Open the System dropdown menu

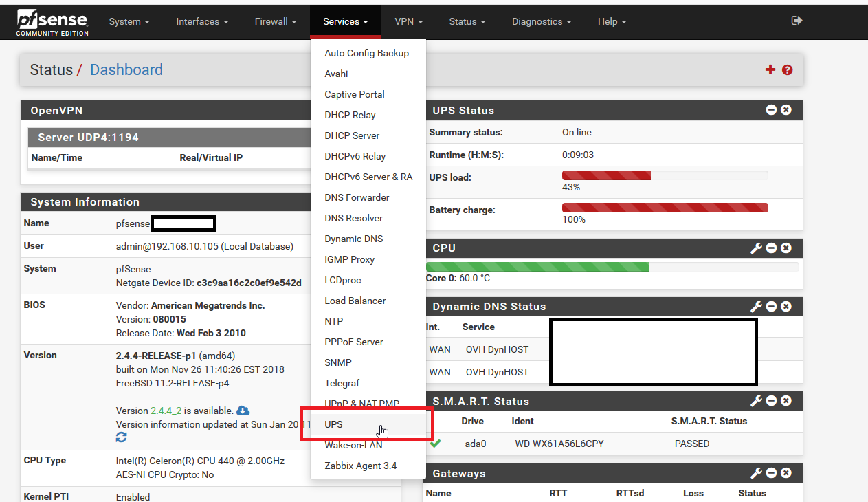129,21
